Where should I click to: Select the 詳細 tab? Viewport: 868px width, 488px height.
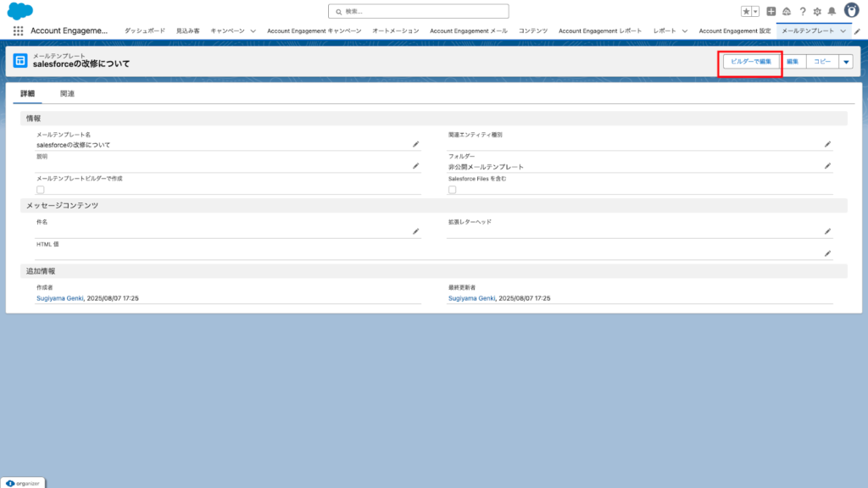pyautogui.click(x=28, y=93)
